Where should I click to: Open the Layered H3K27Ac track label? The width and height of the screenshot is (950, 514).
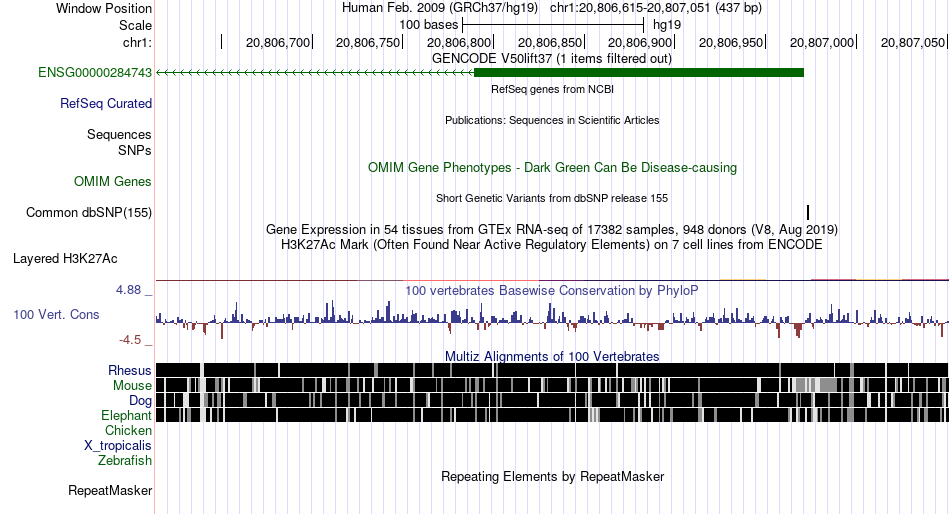(x=65, y=259)
